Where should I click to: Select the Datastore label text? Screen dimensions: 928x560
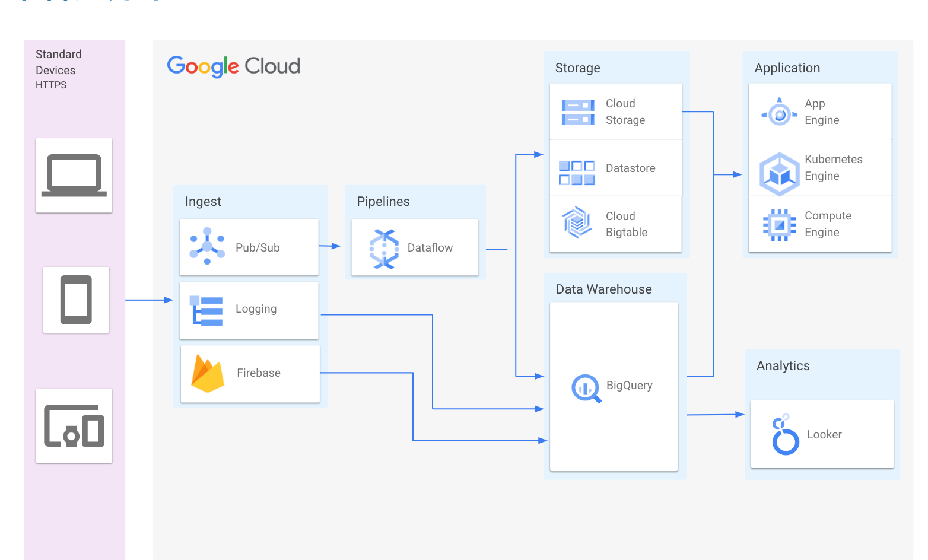coord(631,168)
